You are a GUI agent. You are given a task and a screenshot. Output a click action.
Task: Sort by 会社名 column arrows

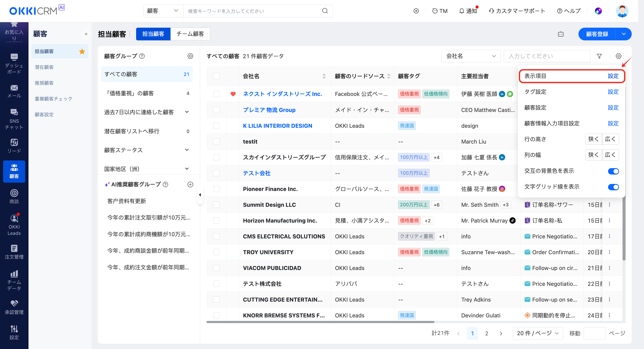tap(324, 76)
